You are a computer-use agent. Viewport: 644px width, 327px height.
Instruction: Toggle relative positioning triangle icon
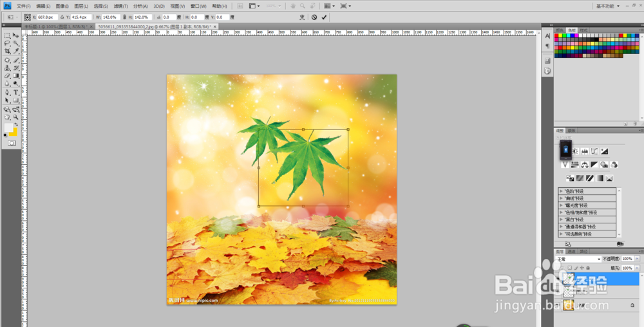pos(62,17)
